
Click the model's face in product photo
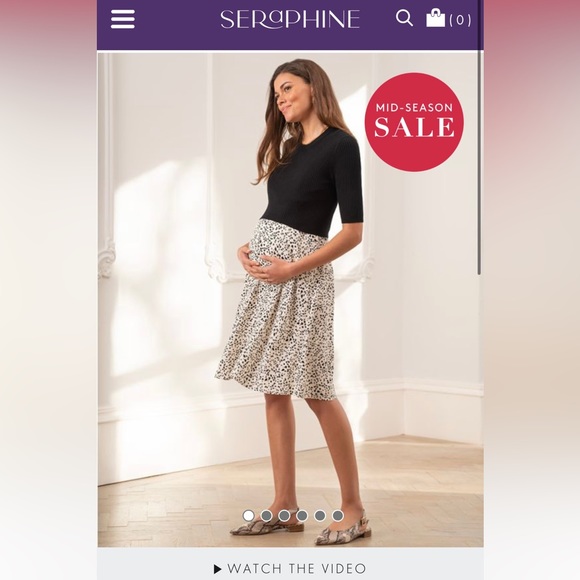point(288,97)
